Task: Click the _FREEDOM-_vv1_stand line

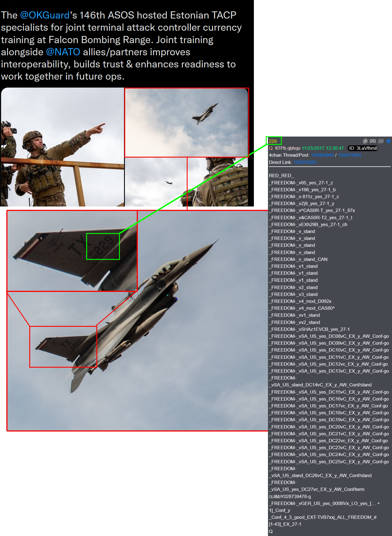Action: [294, 315]
